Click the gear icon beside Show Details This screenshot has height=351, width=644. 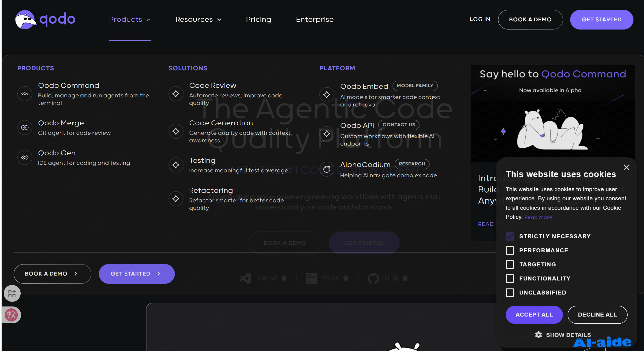pos(538,335)
